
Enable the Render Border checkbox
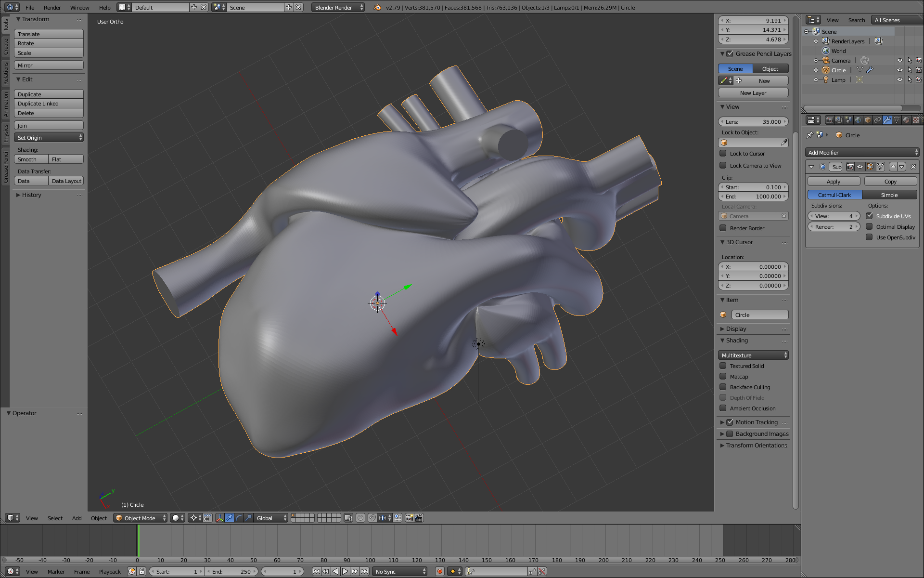[723, 228]
